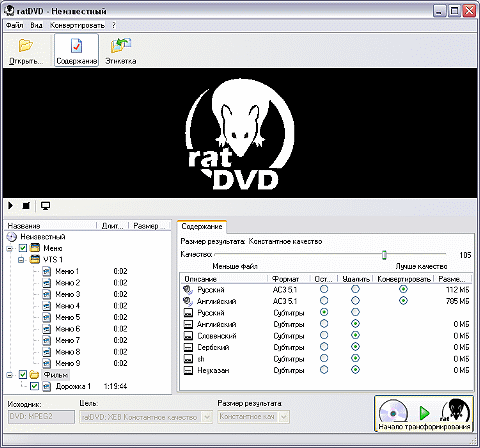Click the Меню 5 item icon

tap(47, 317)
